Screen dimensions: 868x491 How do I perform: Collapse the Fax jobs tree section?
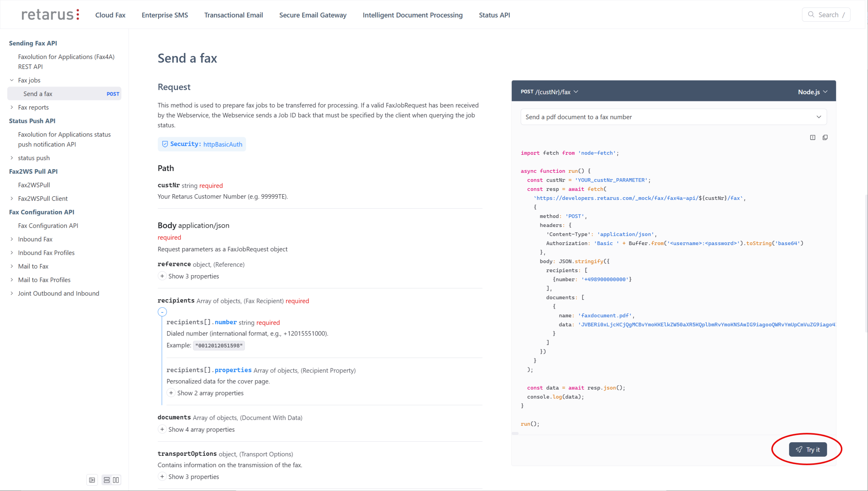coord(12,80)
